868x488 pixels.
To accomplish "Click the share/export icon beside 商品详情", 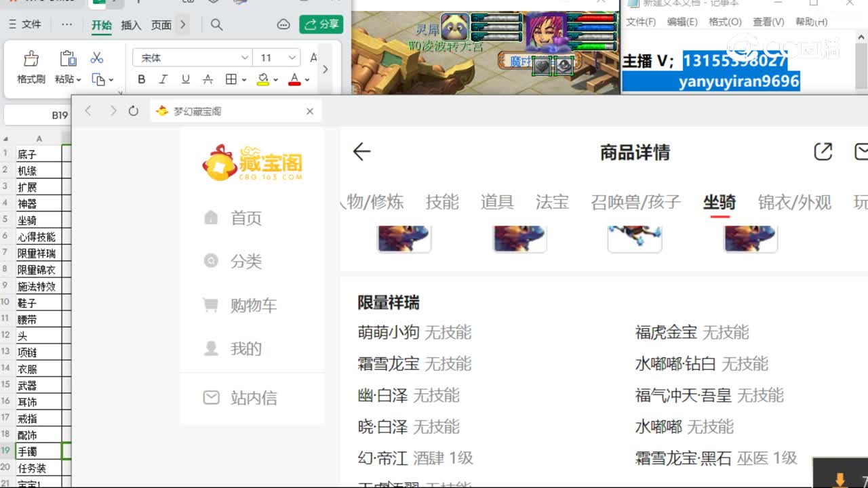I will (823, 151).
